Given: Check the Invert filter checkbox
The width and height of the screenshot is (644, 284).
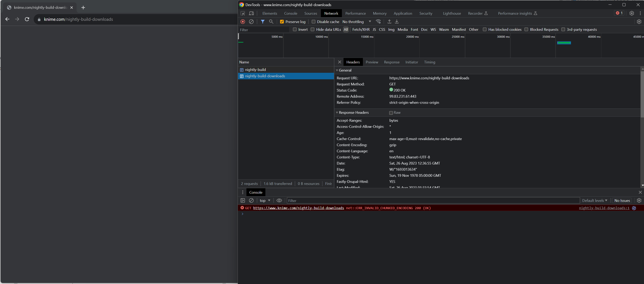Looking at the screenshot, I should (x=295, y=30).
